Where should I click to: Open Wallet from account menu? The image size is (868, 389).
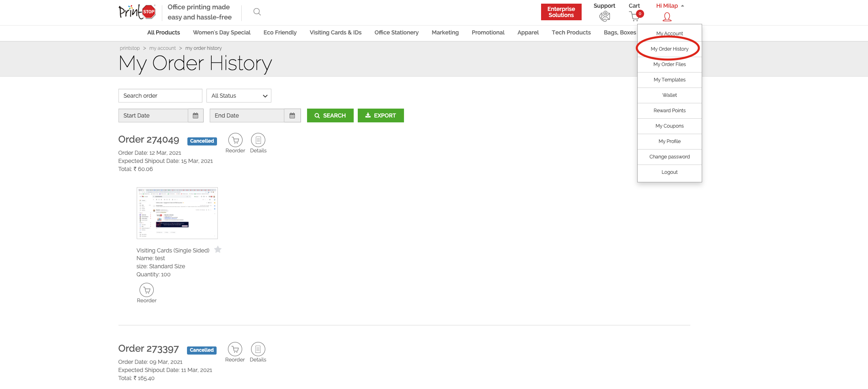[670, 95]
